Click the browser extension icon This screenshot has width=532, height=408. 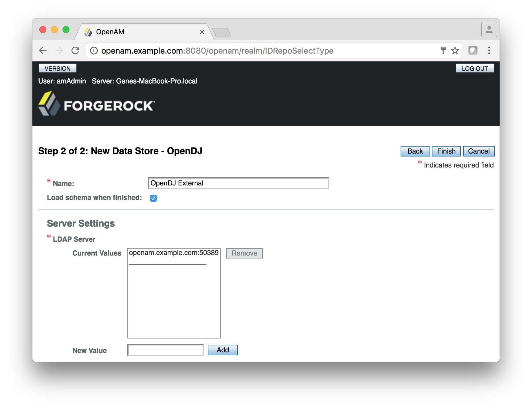(473, 50)
